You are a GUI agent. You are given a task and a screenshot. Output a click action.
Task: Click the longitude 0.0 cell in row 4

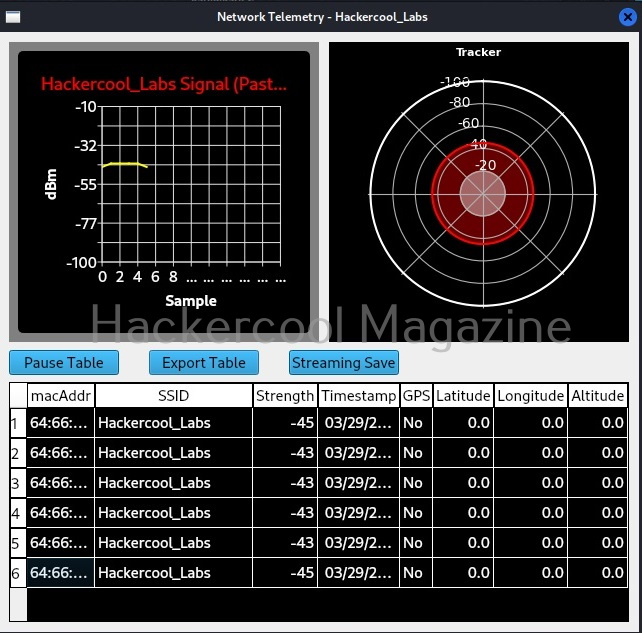point(531,513)
